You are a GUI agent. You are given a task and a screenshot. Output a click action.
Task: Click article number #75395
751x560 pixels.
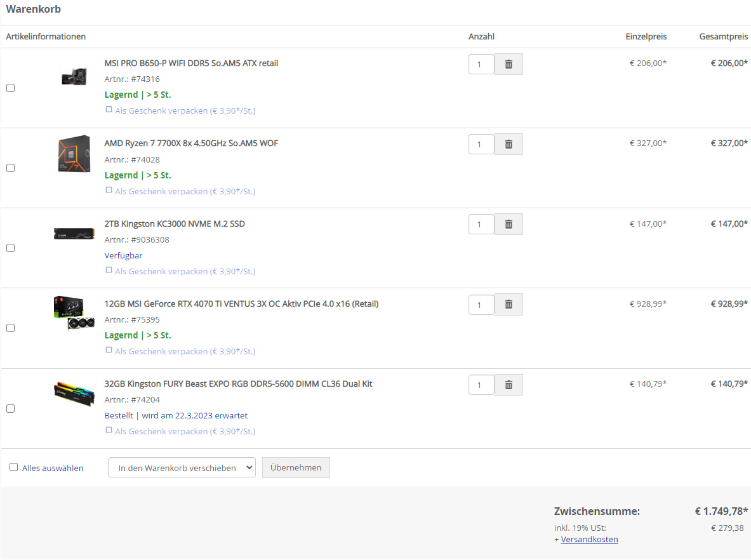coord(145,319)
